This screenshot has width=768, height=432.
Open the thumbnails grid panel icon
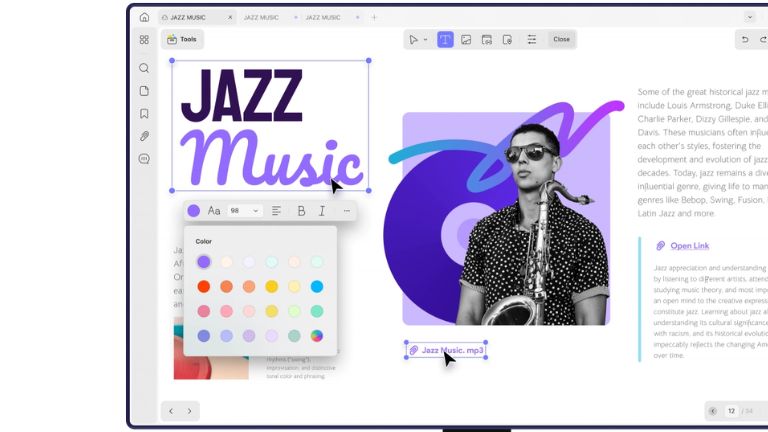144,40
